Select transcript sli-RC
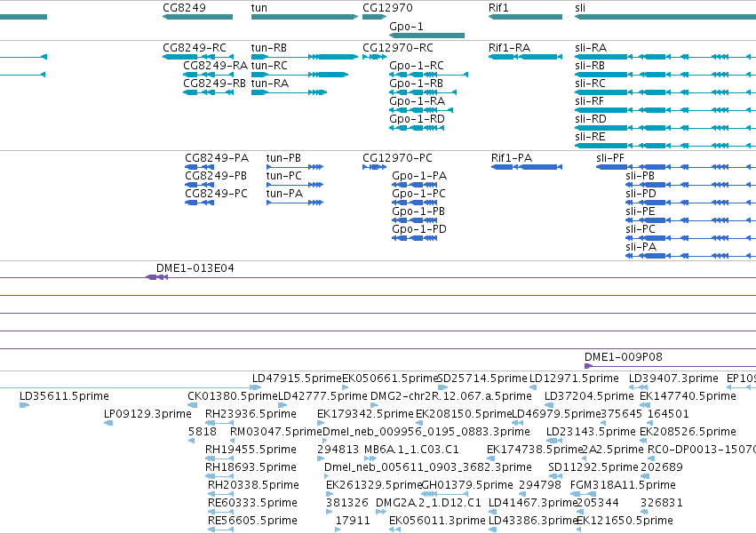Viewport: 756px width, 534px height. point(665,92)
